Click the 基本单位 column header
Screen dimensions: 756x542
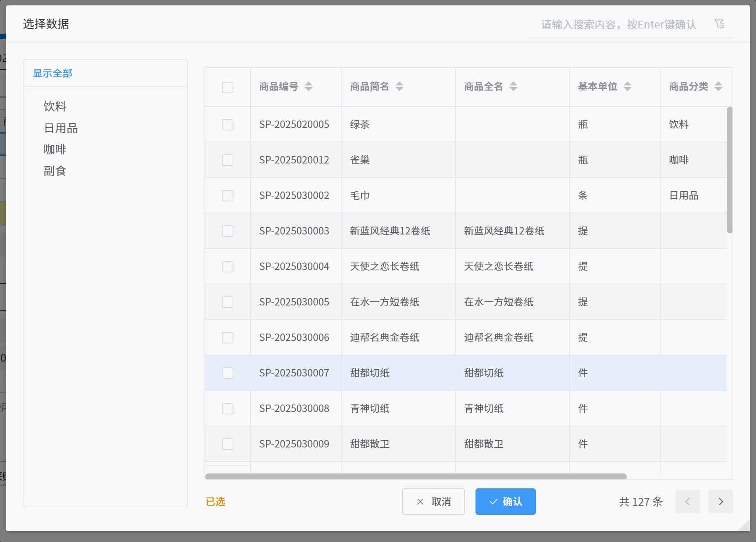614,87
